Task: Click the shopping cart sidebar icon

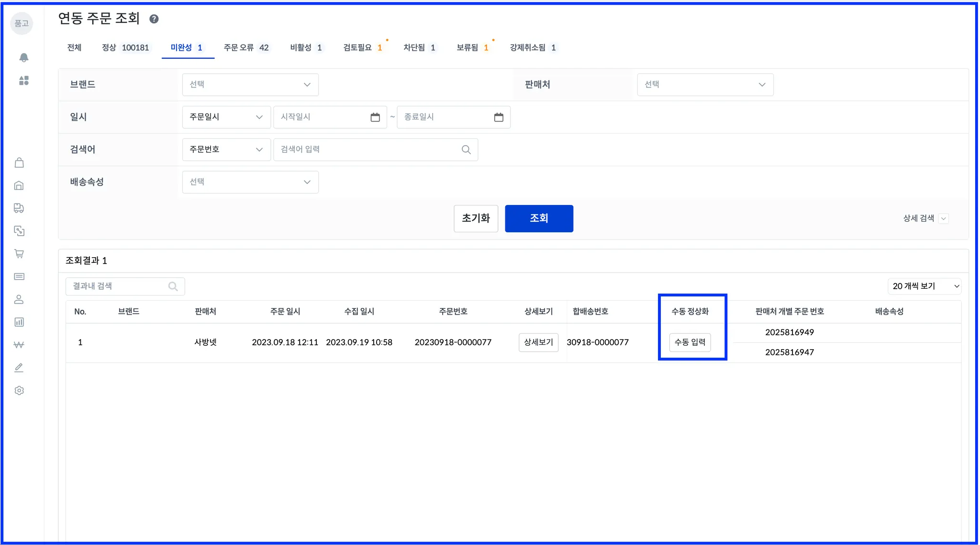Action: tap(19, 253)
